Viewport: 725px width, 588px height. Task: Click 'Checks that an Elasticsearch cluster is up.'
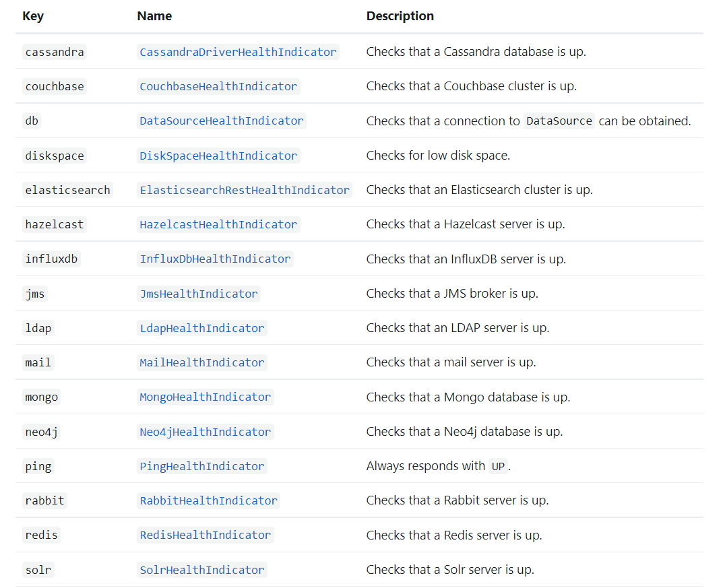pos(480,190)
